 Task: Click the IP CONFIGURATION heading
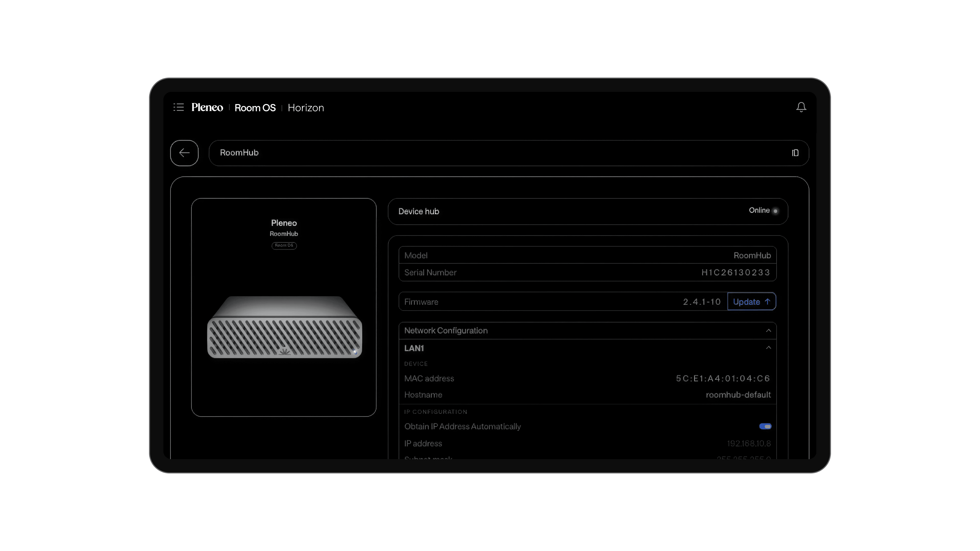point(436,412)
